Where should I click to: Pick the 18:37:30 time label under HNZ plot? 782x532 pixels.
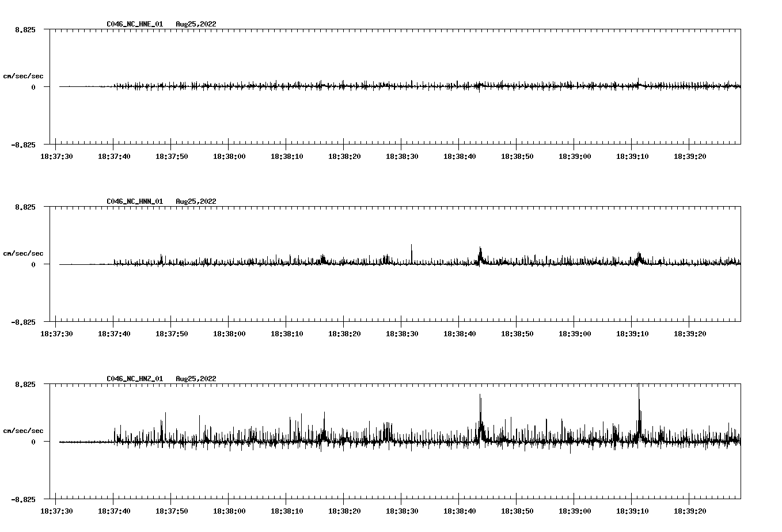pos(56,511)
